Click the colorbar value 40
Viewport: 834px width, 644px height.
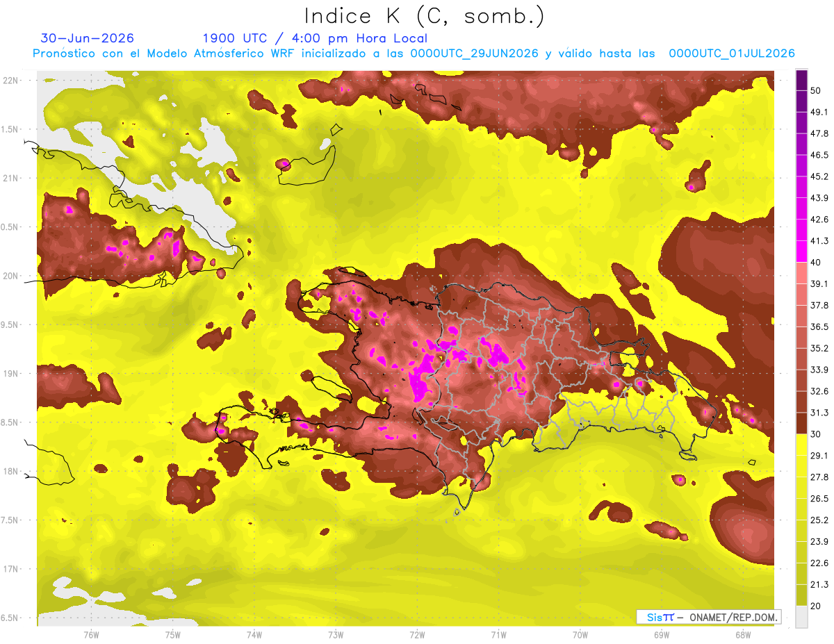coord(817,262)
